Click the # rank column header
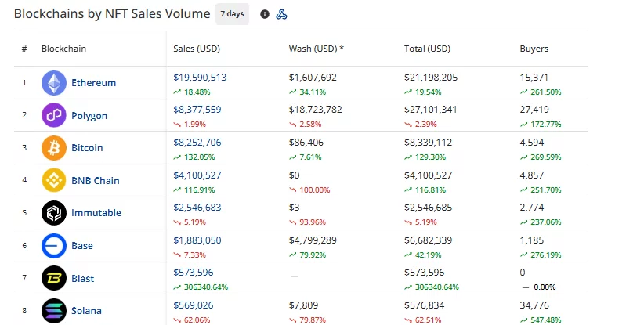 [x=24, y=49]
